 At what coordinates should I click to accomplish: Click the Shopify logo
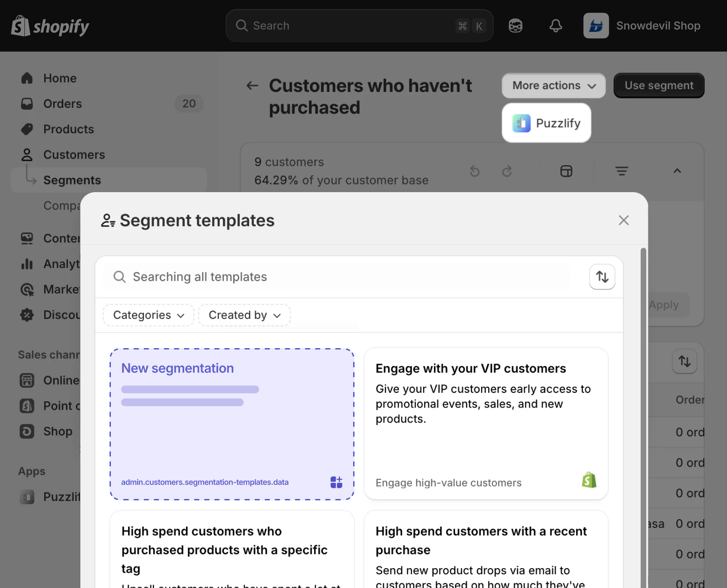click(x=50, y=26)
